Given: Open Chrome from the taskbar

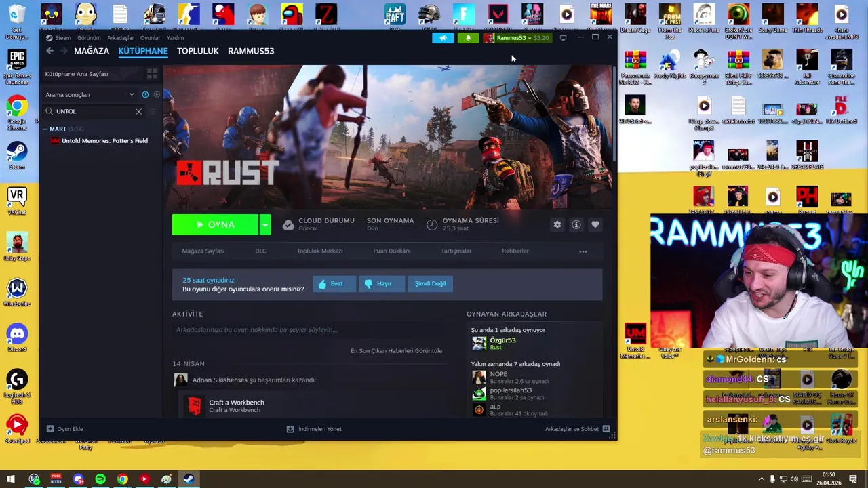Looking at the screenshot, I should (x=122, y=479).
